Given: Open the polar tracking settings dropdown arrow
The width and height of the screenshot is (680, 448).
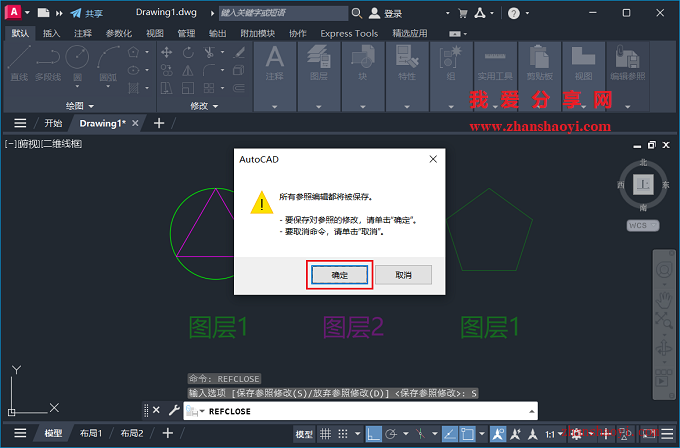Looking at the screenshot, I should point(406,434).
